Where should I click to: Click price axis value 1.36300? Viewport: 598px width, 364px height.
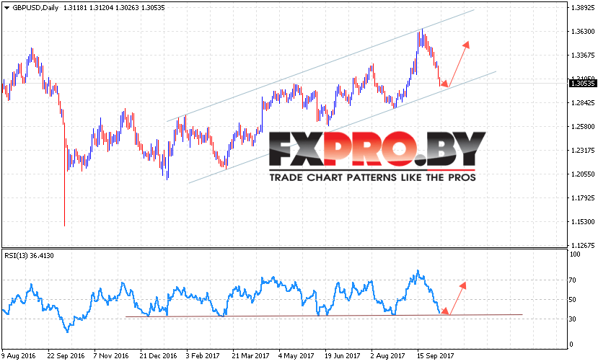pyautogui.click(x=583, y=31)
